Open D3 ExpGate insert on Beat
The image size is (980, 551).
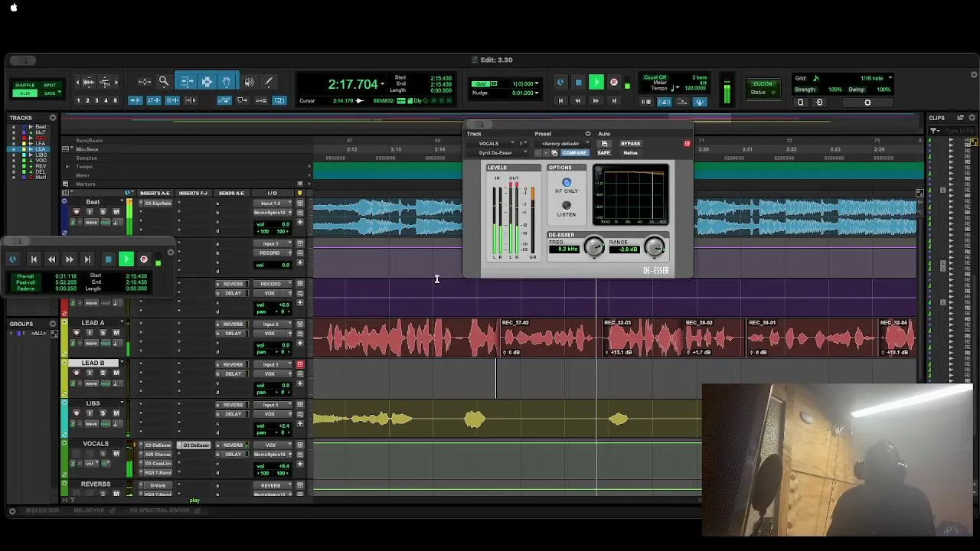158,204
